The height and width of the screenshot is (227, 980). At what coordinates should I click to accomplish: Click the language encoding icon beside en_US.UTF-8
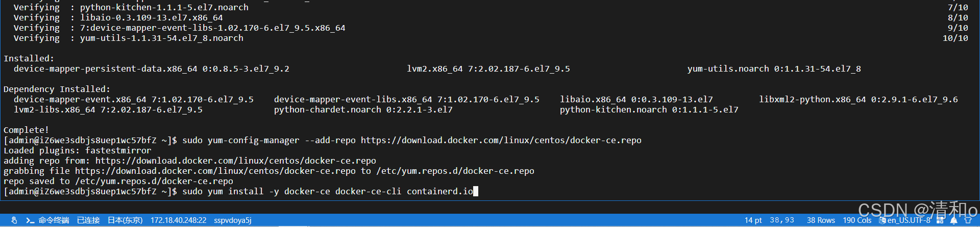(883, 220)
